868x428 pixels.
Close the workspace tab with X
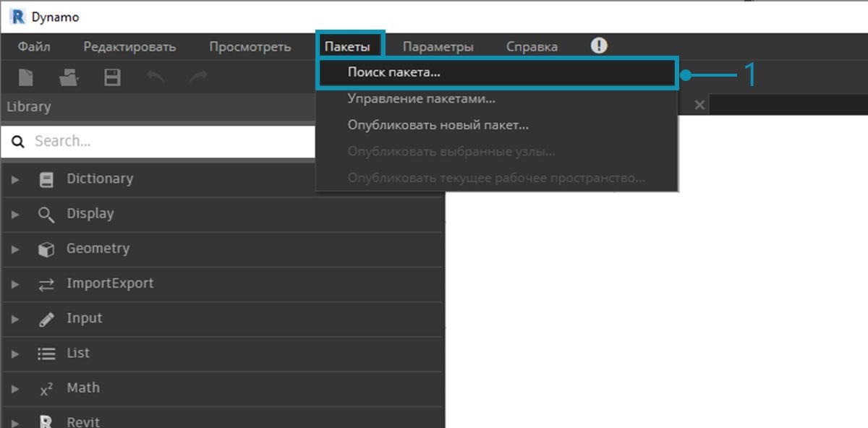coord(699,105)
